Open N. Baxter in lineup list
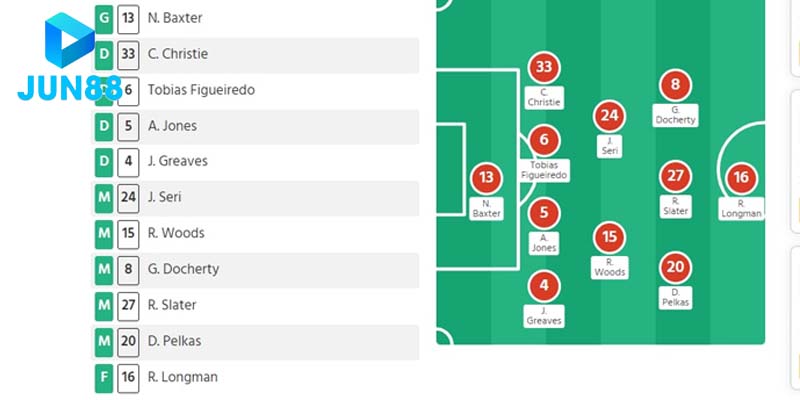The width and height of the screenshot is (800, 400). 174,18
